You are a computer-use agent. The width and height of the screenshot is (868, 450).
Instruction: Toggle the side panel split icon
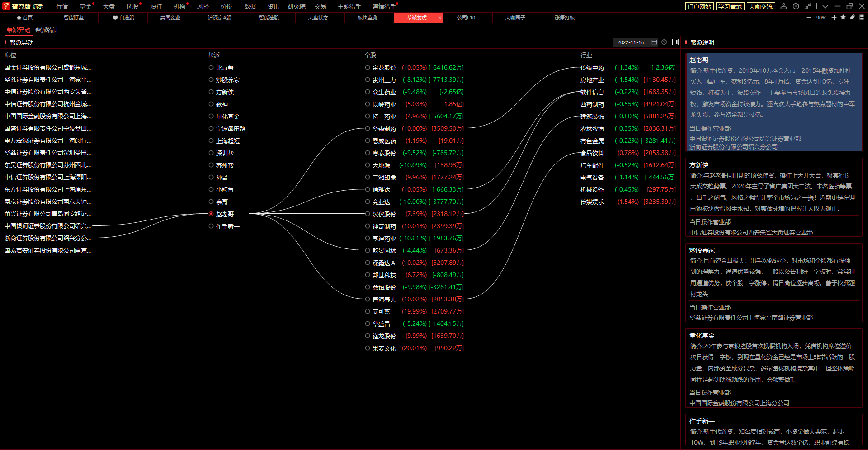(x=675, y=42)
